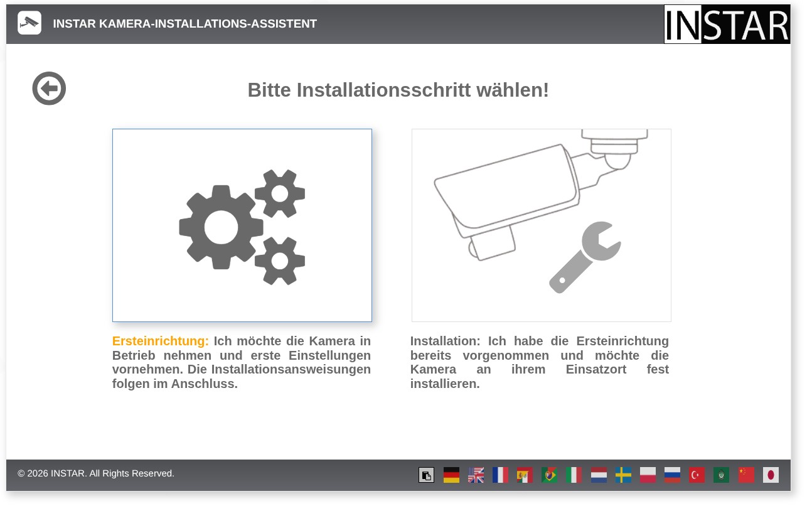Select the camera and wrench Installation tile
This screenshot has height=506, width=812.
(x=542, y=225)
